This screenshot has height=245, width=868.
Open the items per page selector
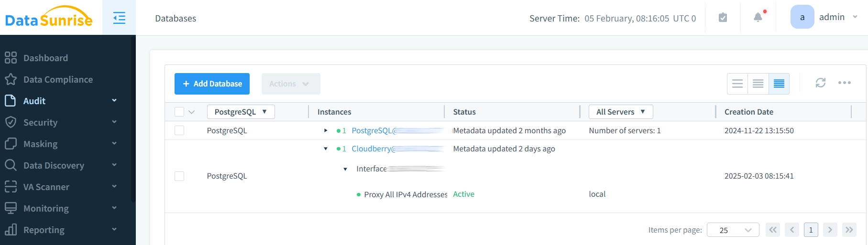click(x=733, y=230)
